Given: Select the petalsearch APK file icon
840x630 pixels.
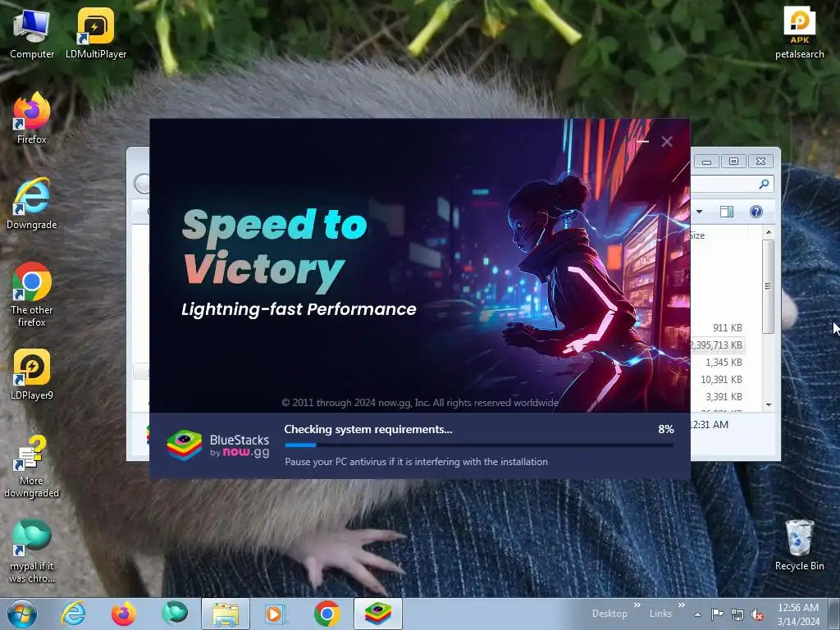Looking at the screenshot, I should (799, 33).
